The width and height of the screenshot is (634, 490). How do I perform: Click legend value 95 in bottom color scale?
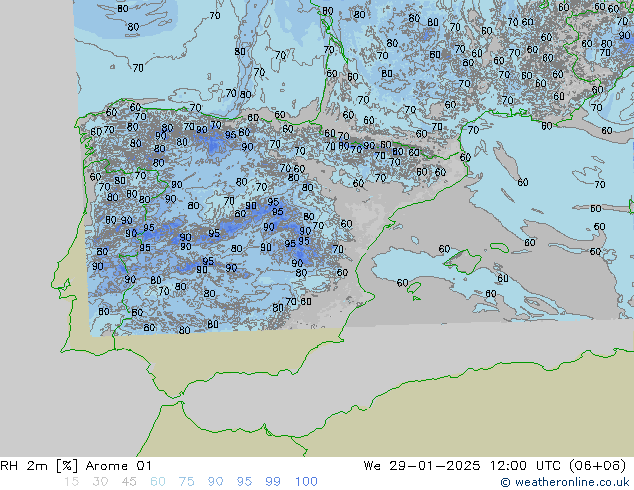tap(244, 482)
